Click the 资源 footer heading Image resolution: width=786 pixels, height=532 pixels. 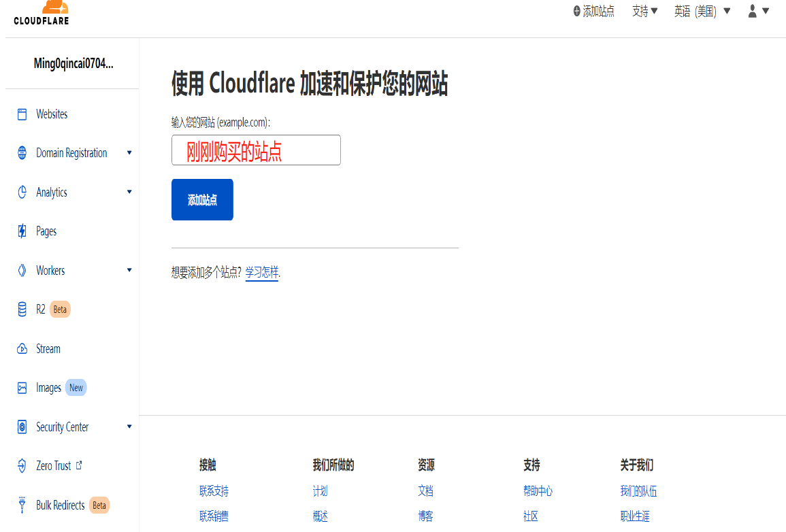click(x=426, y=465)
